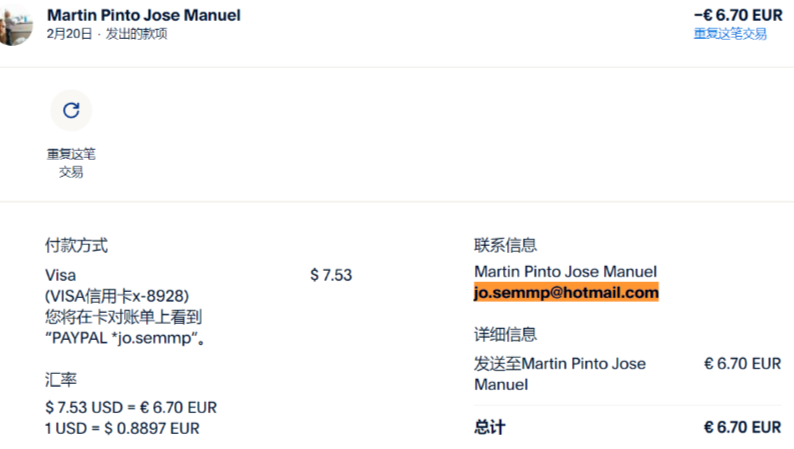Click the 重复这笔交易 label below the icon
This screenshot has height=449, width=794.
[71, 163]
